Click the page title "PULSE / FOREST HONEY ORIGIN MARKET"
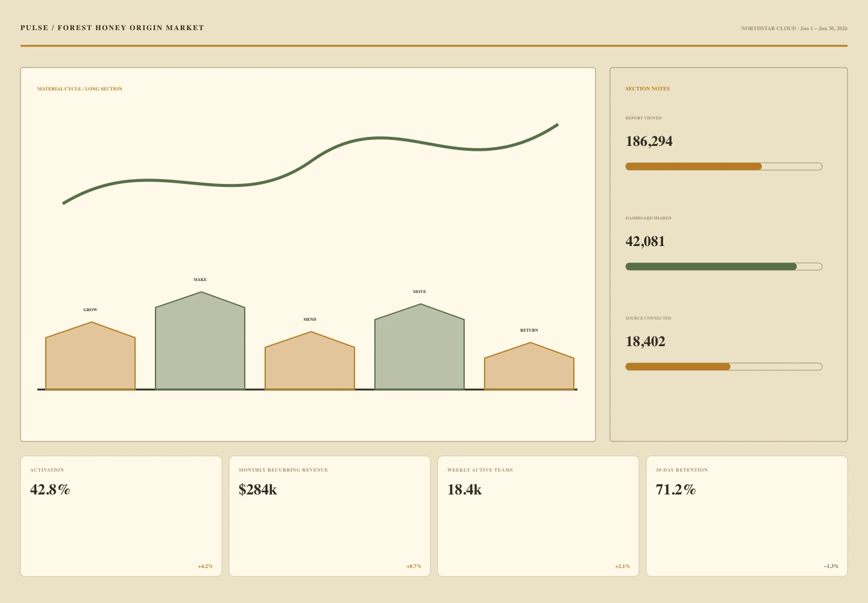Image resolution: width=868 pixels, height=603 pixels. (x=112, y=28)
